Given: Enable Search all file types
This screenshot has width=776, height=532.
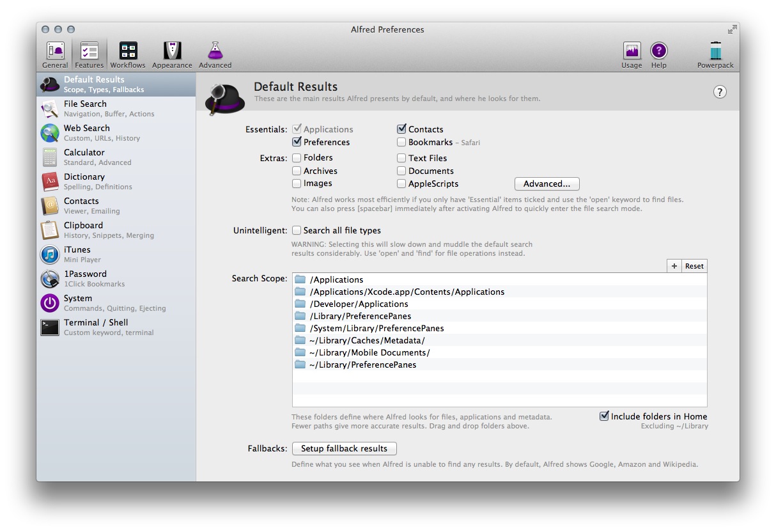Looking at the screenshot, I should point(297,230).
